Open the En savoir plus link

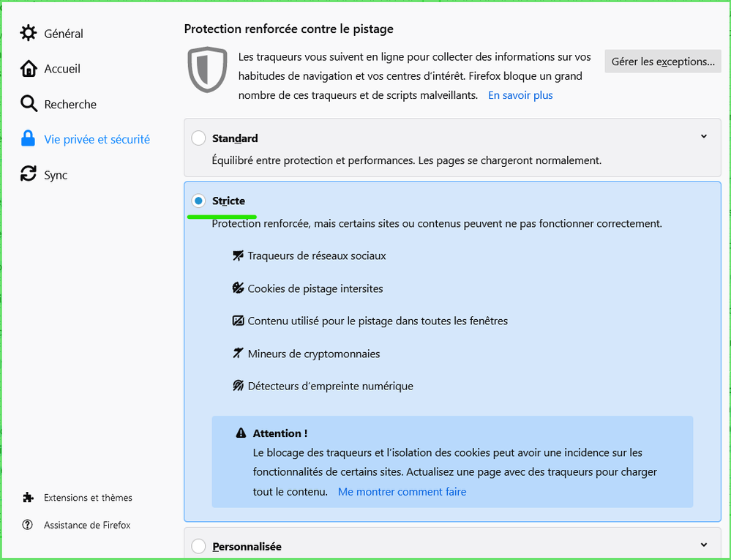(520, 95)
